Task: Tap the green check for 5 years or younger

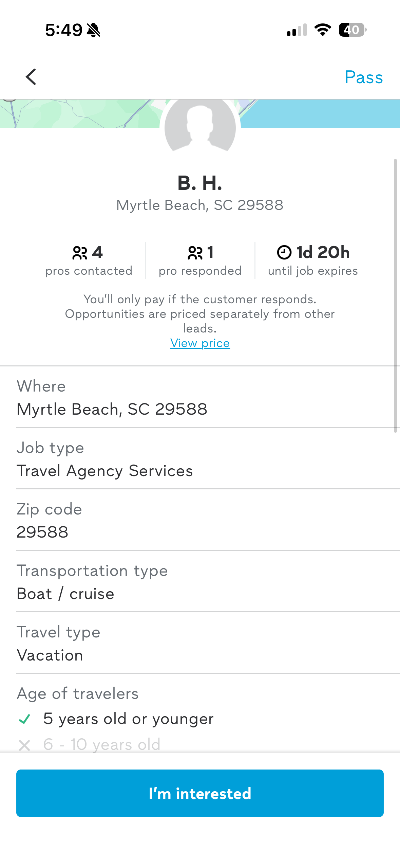Action: pos(24,719)
